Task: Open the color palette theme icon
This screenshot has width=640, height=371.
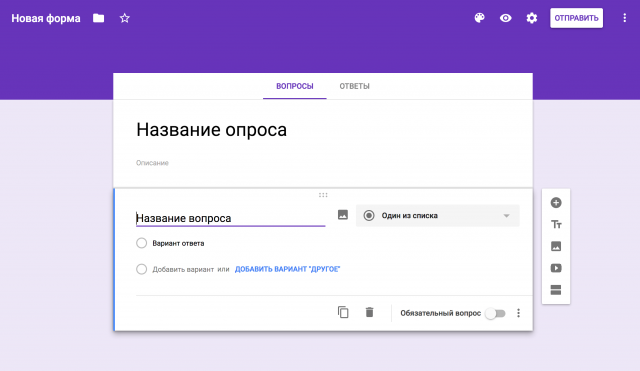Action: point(480,18)
